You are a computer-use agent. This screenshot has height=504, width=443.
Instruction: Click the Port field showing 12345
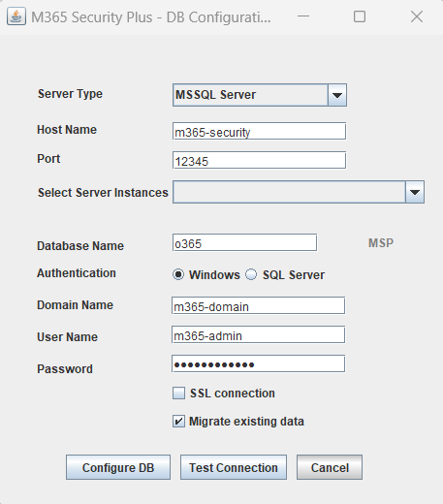click(259, 160)
